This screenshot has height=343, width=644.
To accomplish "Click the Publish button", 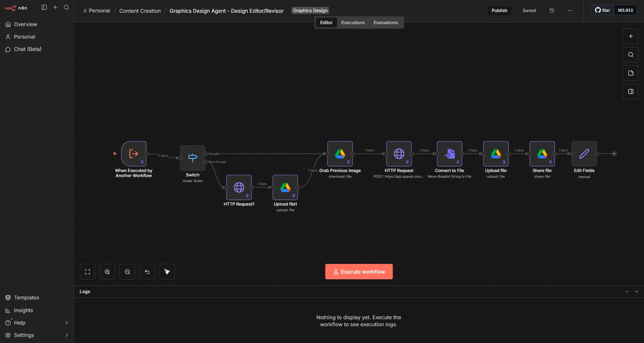I will pos(499,11).
